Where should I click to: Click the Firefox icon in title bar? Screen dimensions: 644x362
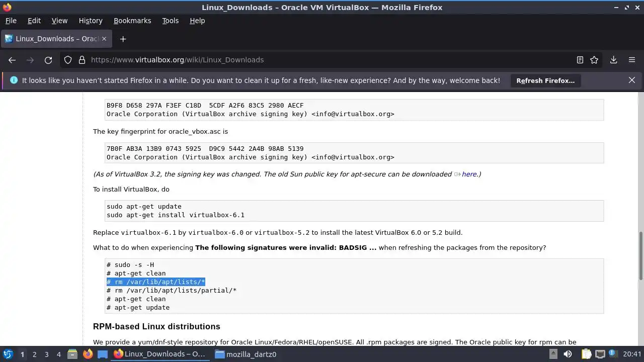tap(7, 7)
